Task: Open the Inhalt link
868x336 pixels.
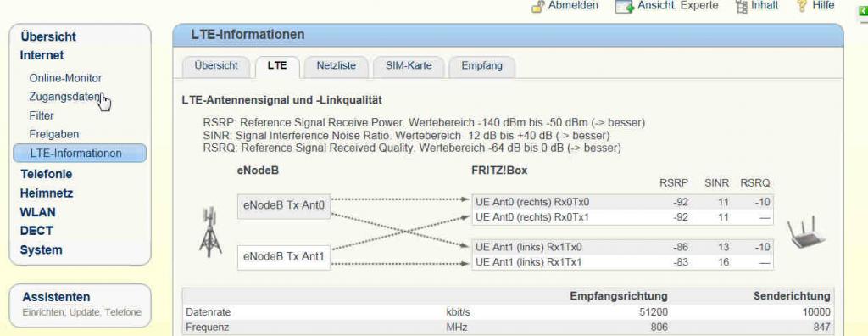Action: 765,5
